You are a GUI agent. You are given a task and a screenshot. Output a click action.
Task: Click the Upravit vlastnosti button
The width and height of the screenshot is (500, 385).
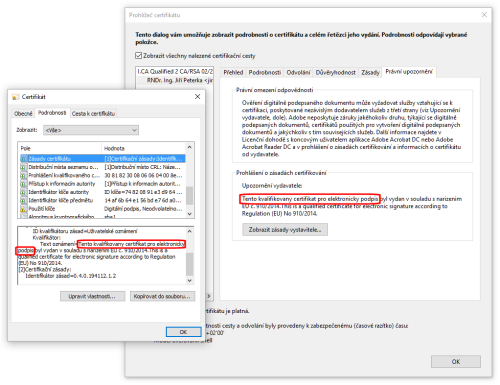click(92, 296)
